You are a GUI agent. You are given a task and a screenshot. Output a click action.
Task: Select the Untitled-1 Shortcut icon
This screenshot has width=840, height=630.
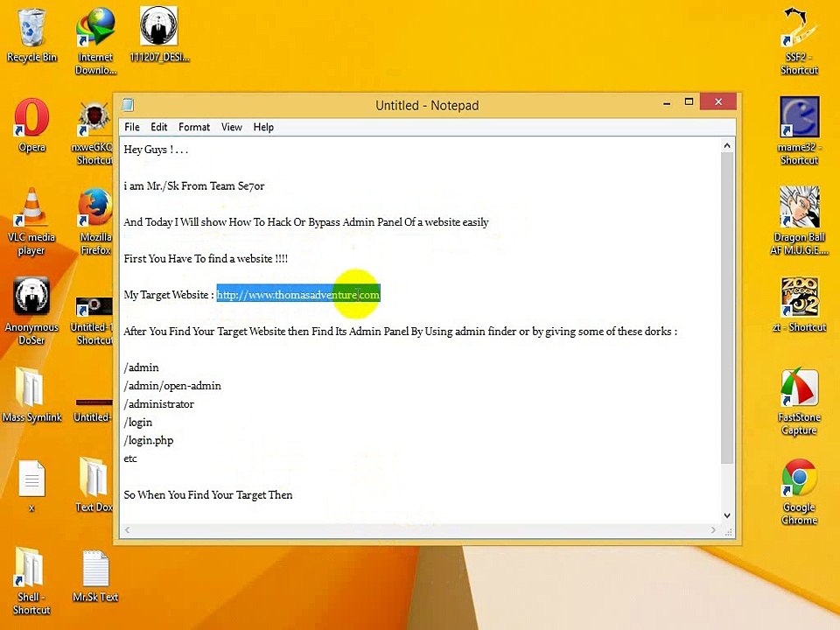click(x=94, y=320)
